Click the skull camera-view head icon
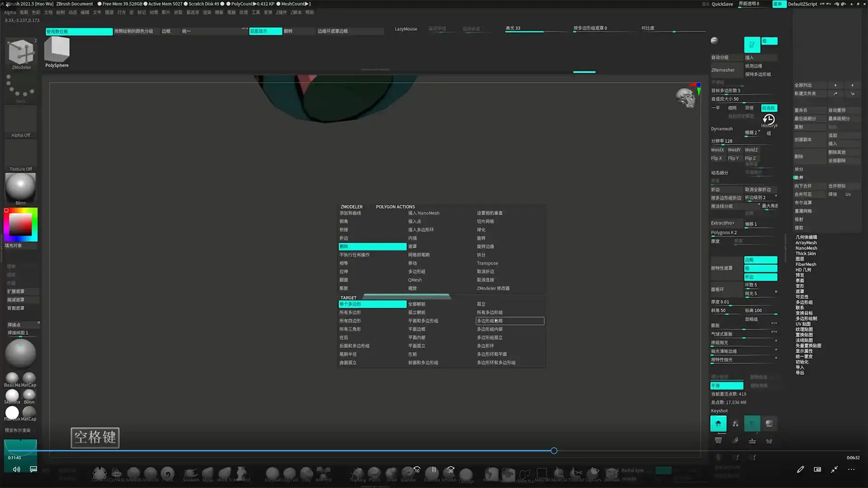 pos(685,98)
